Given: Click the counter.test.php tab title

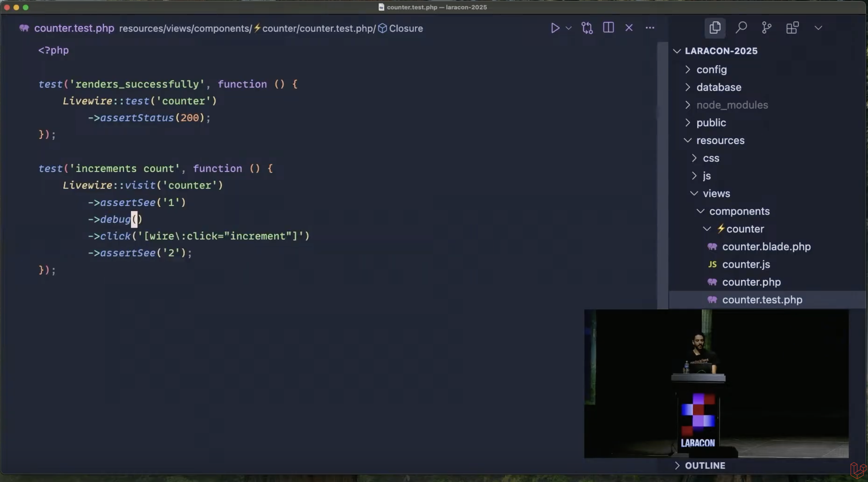Looking at the screenshot, I should pos(74,28).
